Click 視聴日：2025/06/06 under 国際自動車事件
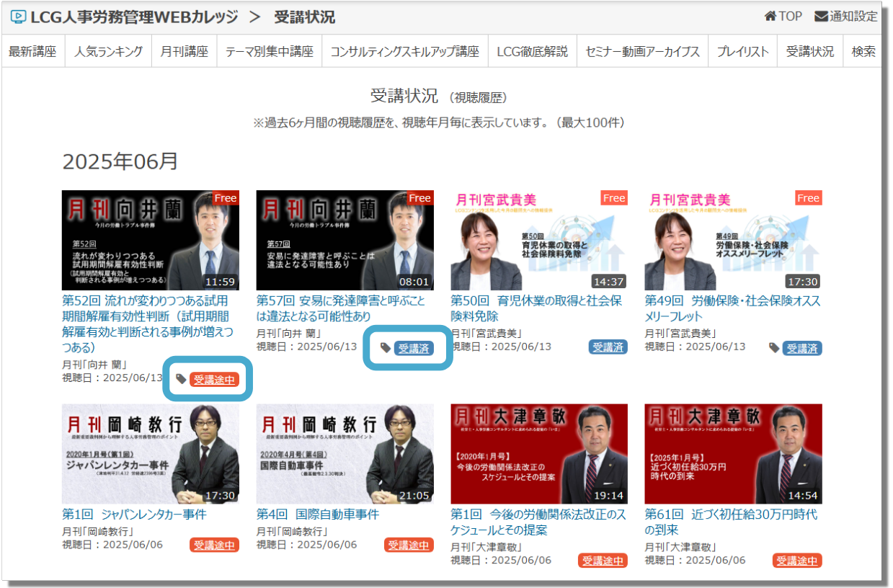The width and height of the screenshot is (893, 588). pyautogui.click(x=306, y=545)
